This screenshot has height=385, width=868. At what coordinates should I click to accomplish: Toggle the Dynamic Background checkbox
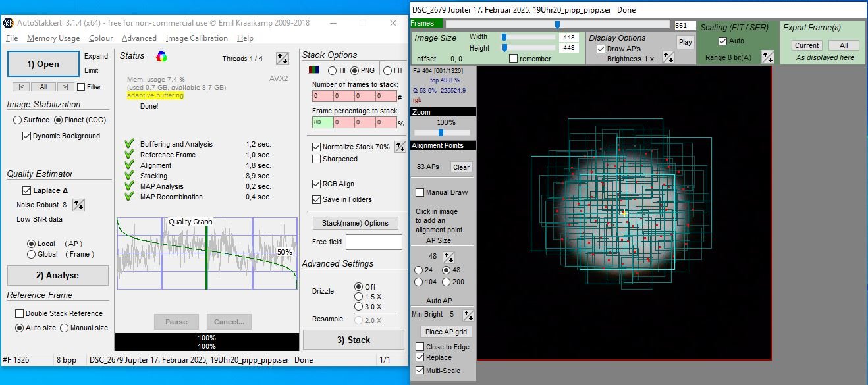(x=26, y=136)
